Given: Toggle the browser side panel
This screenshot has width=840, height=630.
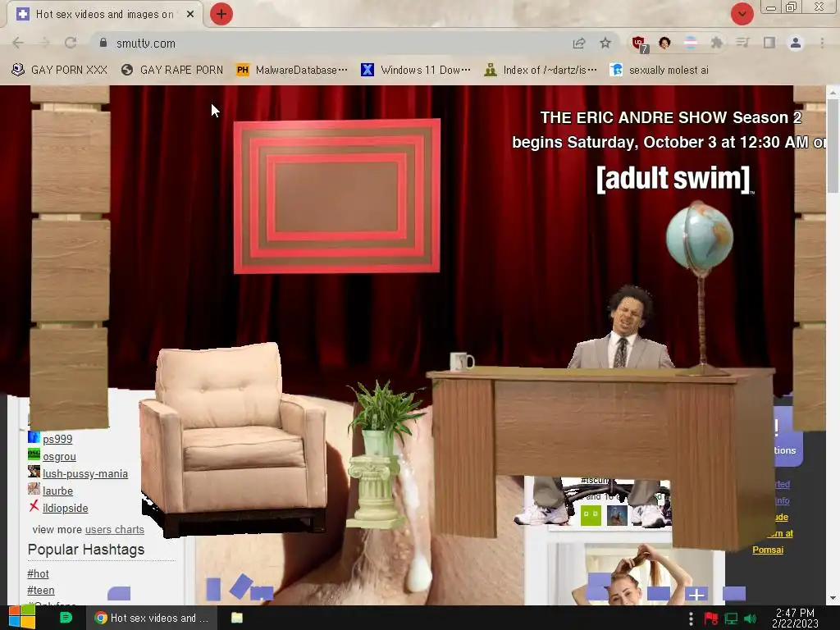Looking at the screenshot, I should click(x=769, y=43).
